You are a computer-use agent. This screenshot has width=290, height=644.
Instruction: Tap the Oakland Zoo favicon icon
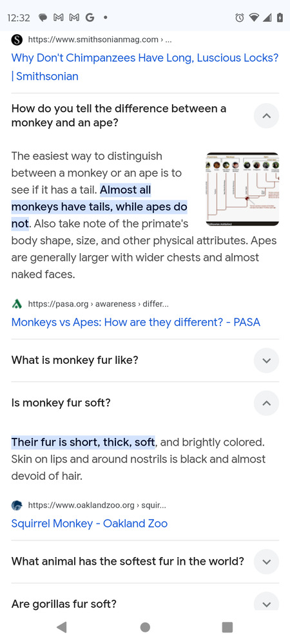[x=16, y=505]
